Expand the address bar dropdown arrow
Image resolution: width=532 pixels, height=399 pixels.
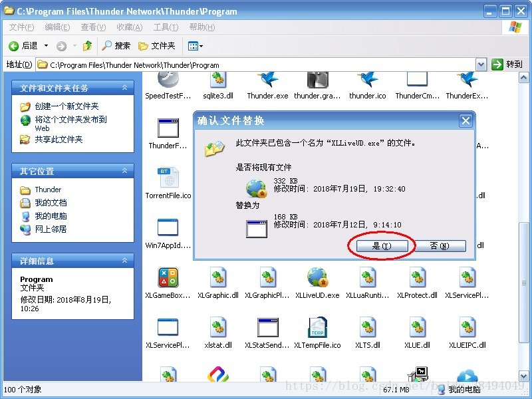pos(481,65)
